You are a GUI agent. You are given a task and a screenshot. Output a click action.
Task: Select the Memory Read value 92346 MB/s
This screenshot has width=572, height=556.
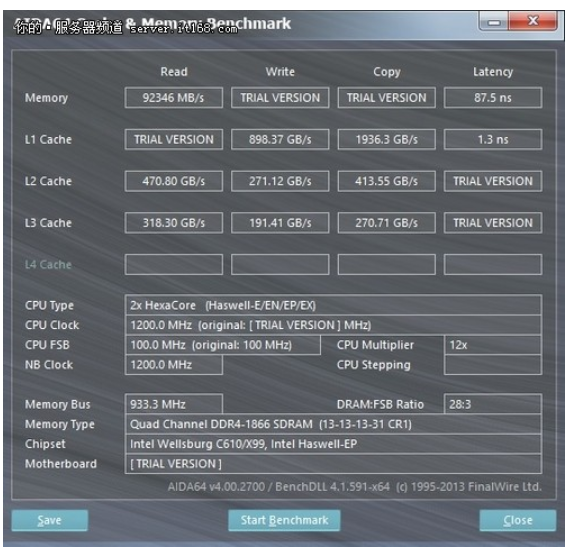[174, 98]
